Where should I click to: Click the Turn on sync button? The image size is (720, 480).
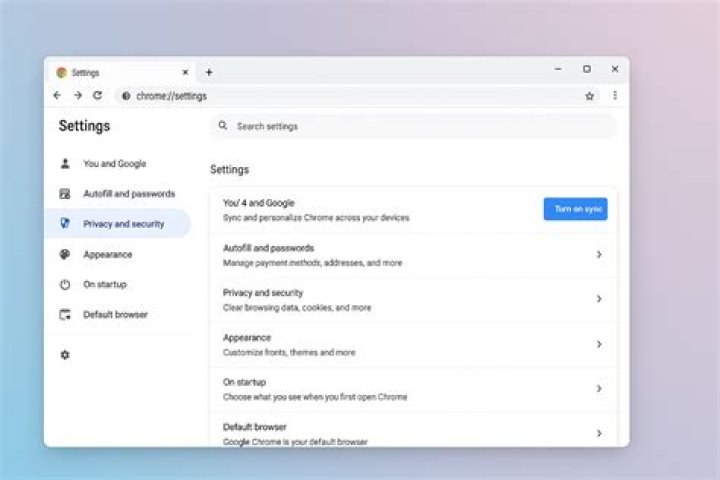tap(575, 209)
